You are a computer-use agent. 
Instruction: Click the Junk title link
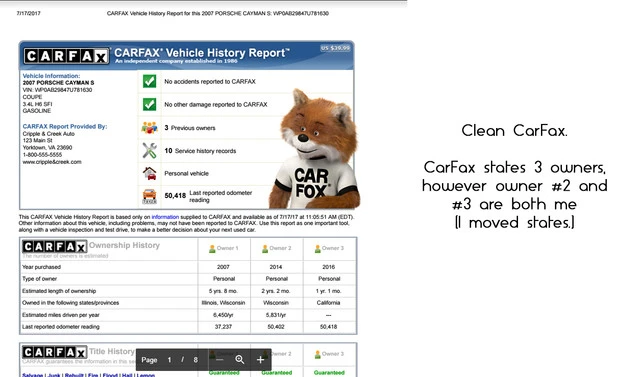pyautogui.click(x=54, y=375)
